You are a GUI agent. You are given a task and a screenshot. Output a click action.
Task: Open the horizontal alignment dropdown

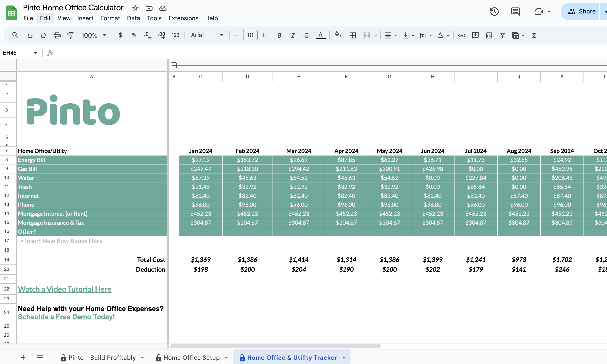[390, 35]
